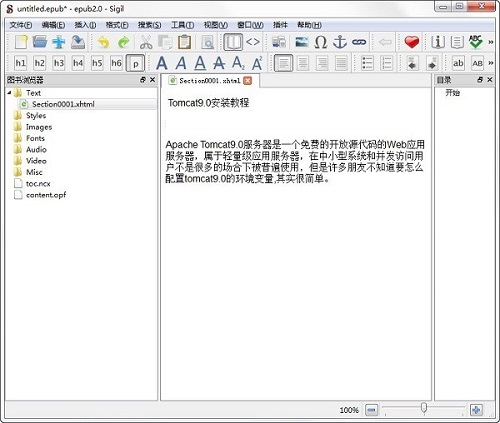Center the text alignment
Image resolution: width=500 pixels, height=423 pixels.
coord(303,63)
